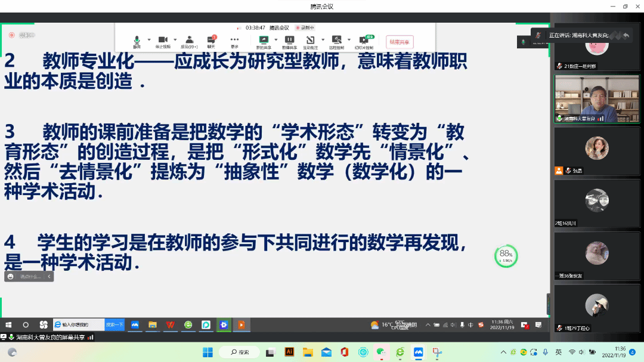Screen dimensions: 644x362
Task: Open Adobe Illustrator from the taskbar
Action: click(289, 352)
